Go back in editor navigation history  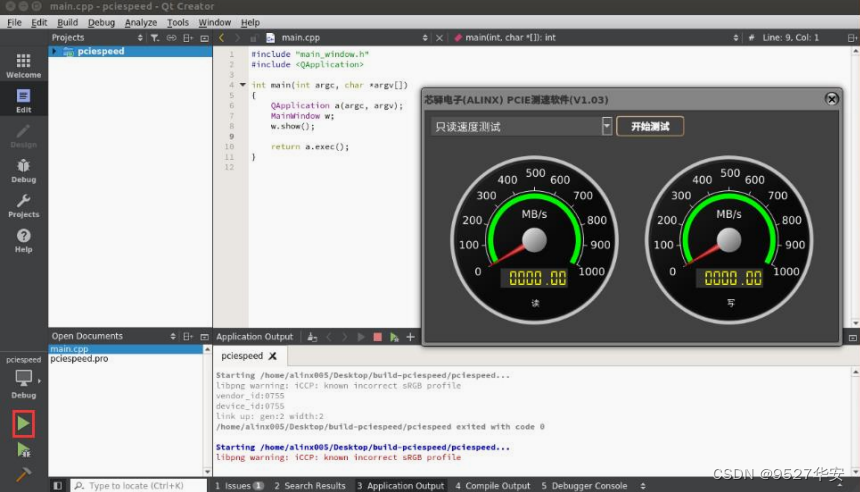[x=222, y=38]
